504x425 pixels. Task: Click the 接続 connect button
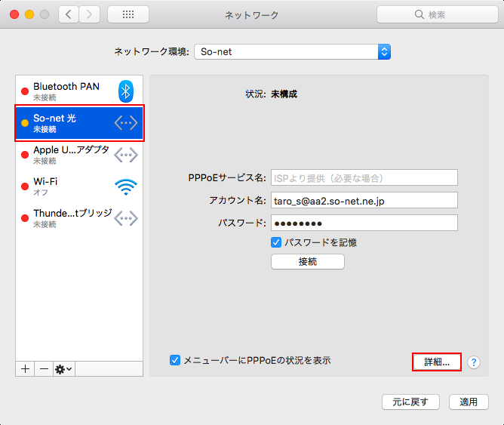pyautogui.click(x=307, y=261)
